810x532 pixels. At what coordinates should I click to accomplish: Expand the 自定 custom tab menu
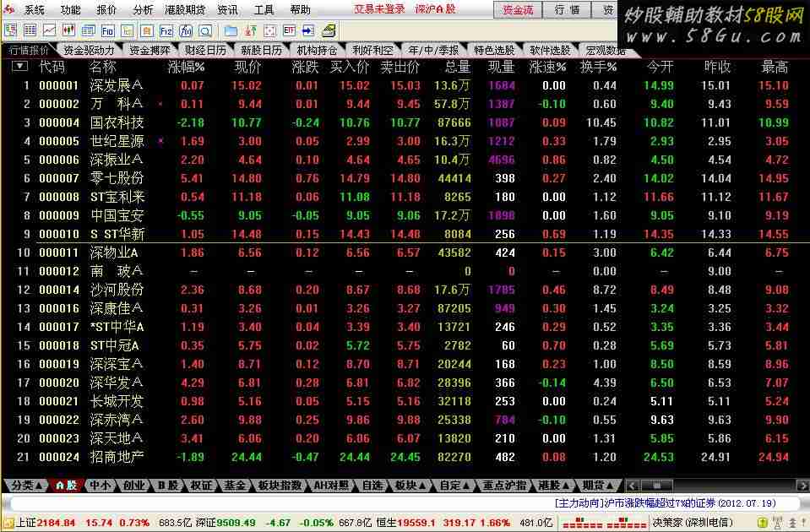454,486
